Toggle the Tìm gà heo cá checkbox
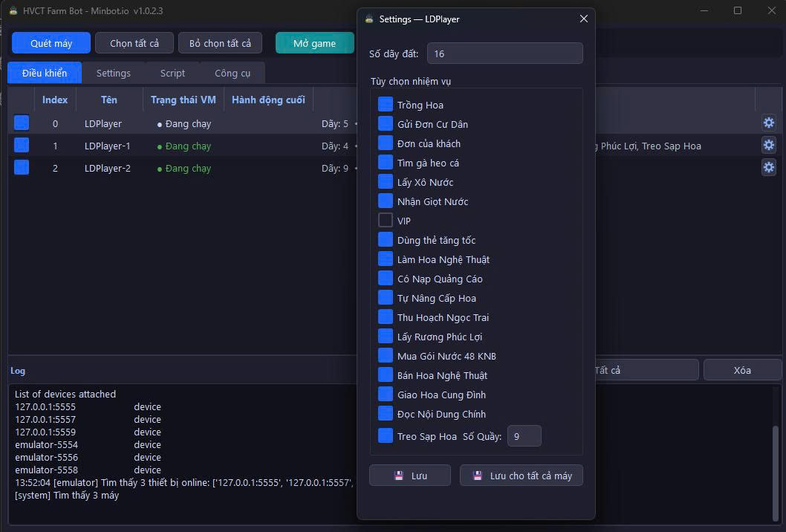Image resolution: width=786 pixels, height=532 pixels. pos(385,162)
